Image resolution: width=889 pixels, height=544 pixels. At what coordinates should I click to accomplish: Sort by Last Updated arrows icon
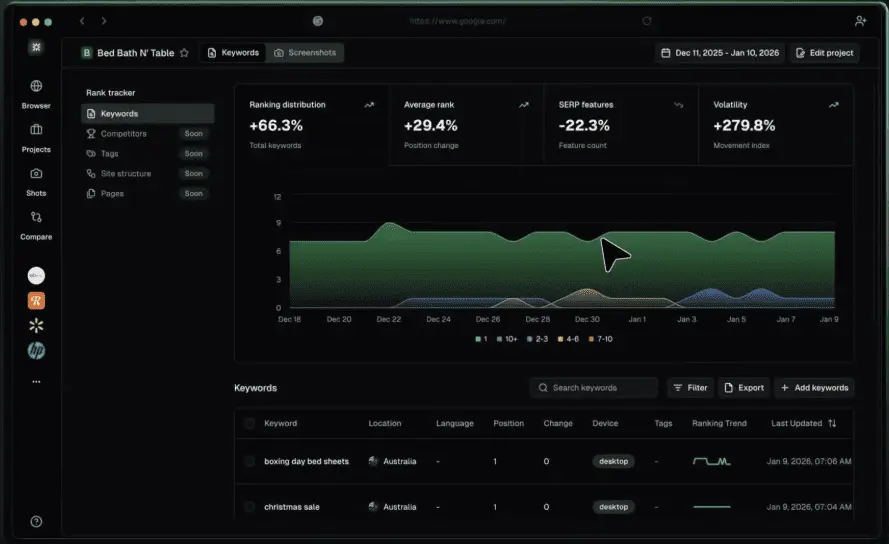pos(832,423)
